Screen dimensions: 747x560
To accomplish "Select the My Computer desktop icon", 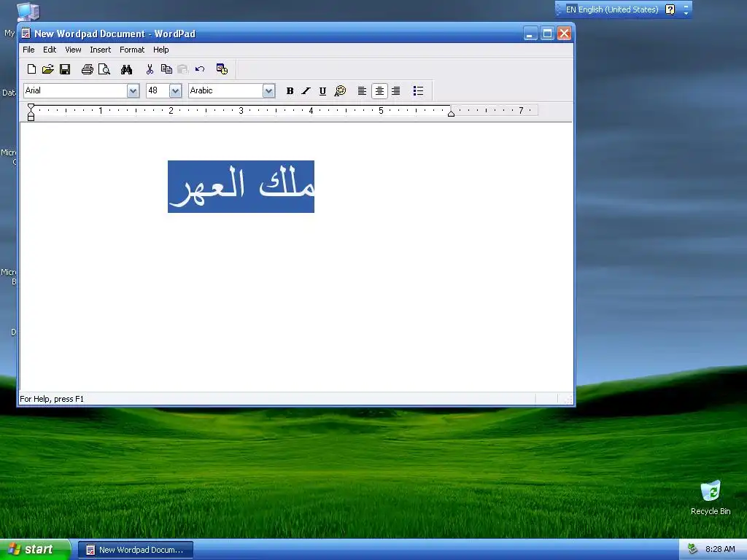I will (28, 12).
